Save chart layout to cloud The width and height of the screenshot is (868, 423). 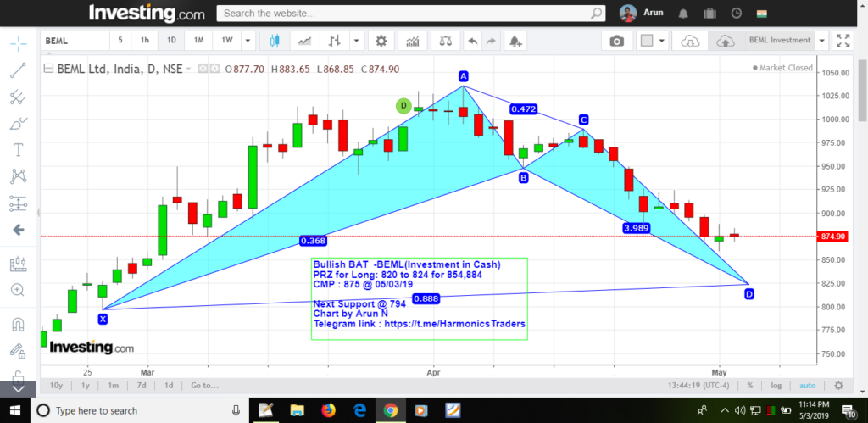click(726, 41)
